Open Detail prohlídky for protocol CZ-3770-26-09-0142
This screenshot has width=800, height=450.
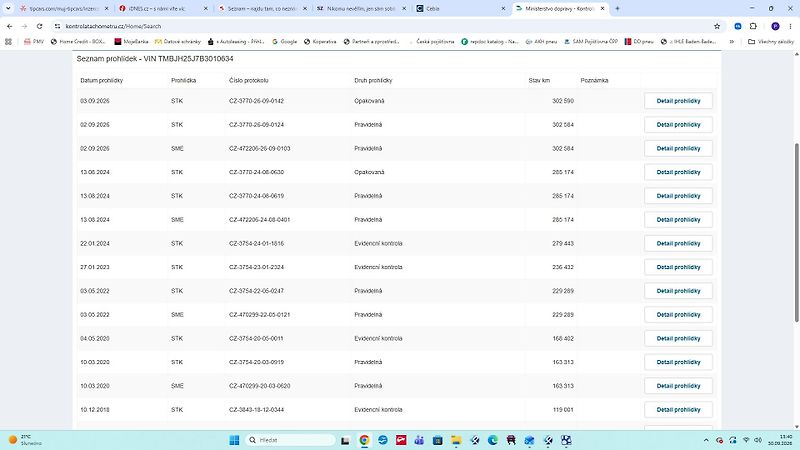pyautogui.click(x=678, y=101)
